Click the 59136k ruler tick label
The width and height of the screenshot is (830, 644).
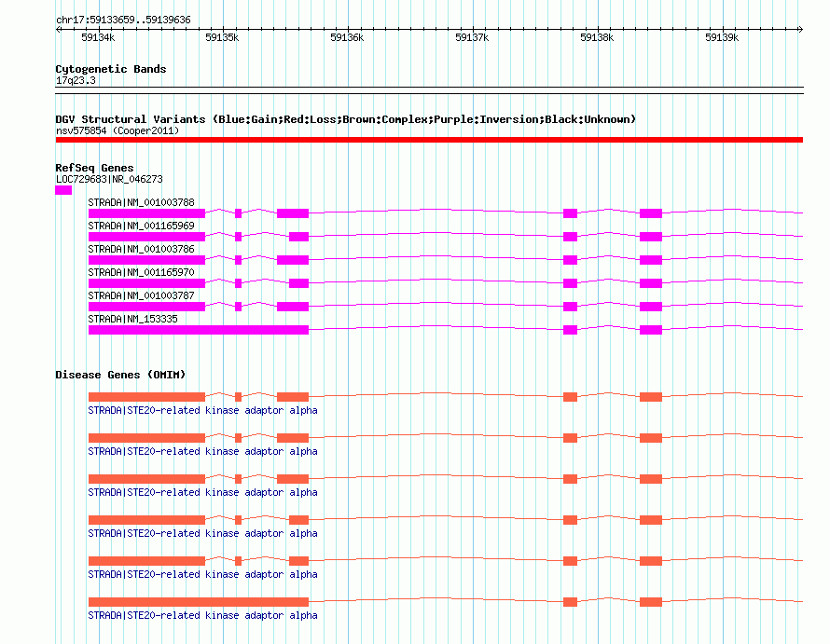(x=347, y=37)
